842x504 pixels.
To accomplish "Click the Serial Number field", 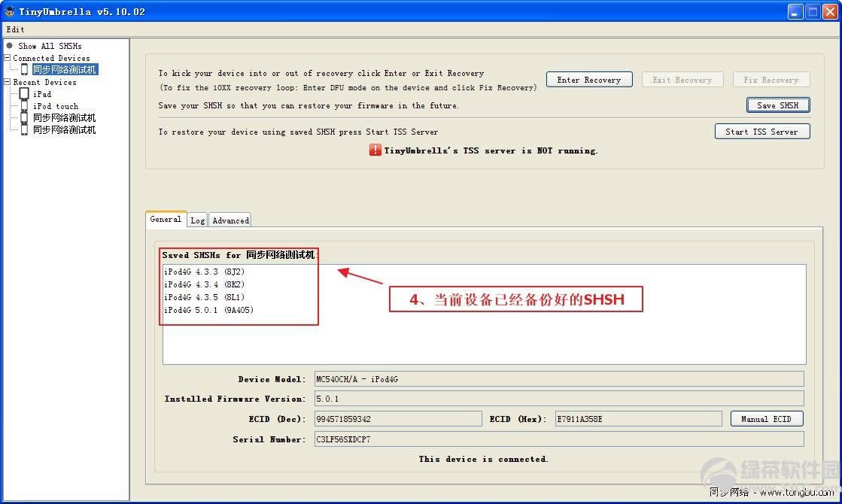I will (x=558, y=439).
